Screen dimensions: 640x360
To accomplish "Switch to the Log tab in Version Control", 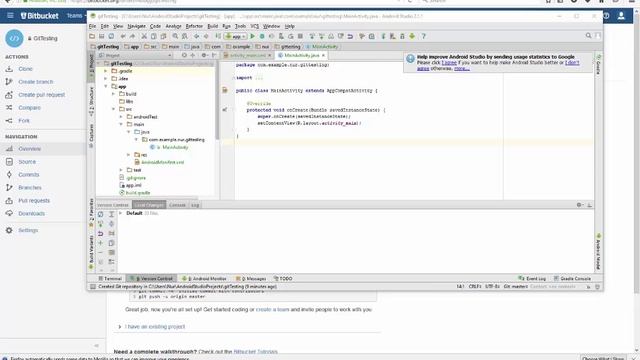I will click(195, 205).
